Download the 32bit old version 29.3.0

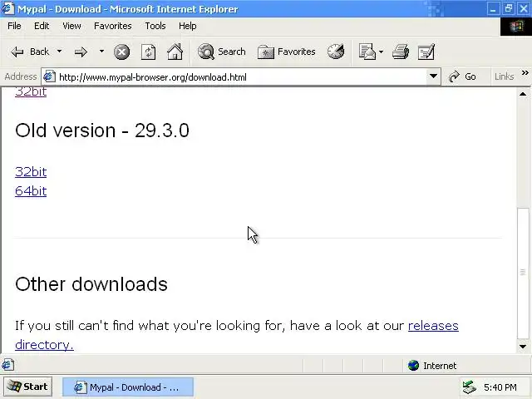[x=31, y=172]
